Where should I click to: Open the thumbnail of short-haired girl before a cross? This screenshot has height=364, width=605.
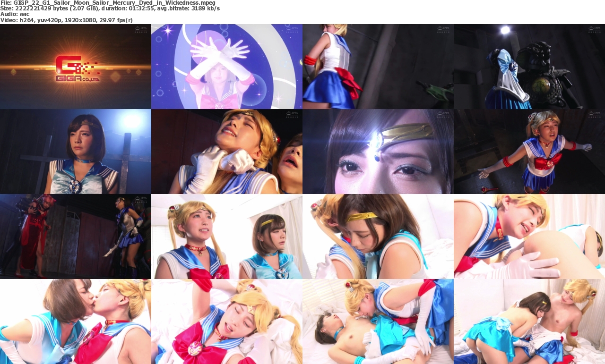point(76,152)
